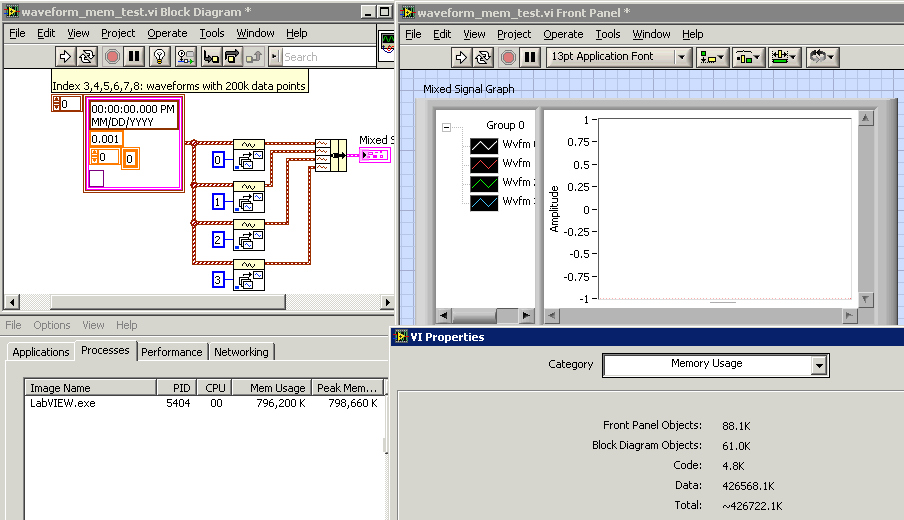Select Processes tab in Task Manager

click(x=105, y=351)
